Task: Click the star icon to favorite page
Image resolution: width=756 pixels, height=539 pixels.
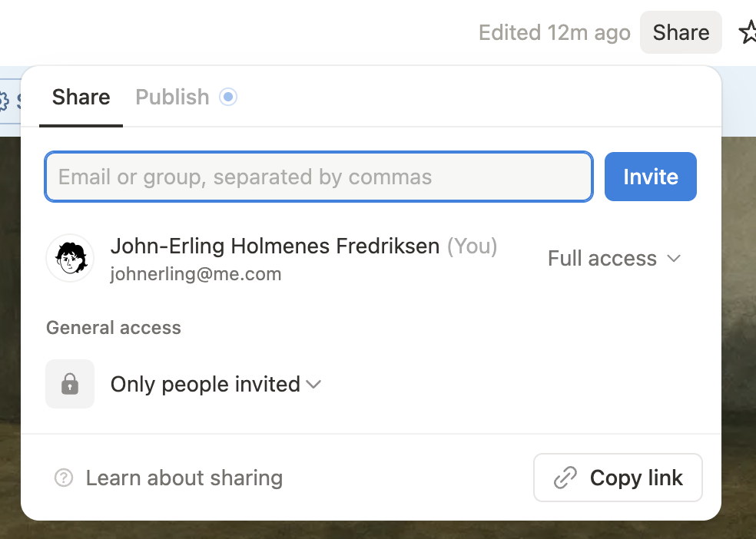Action: pyautogui.click(x=748, y=32)
